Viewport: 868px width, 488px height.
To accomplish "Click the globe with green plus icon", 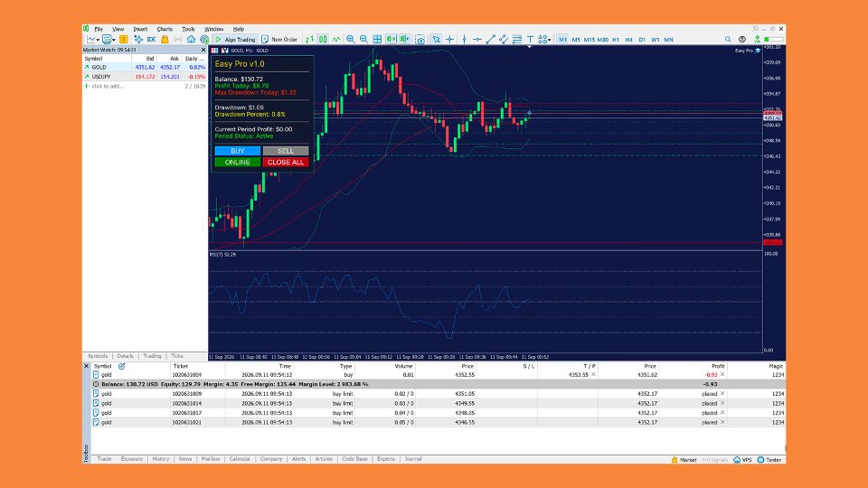I will pos(204,39).
